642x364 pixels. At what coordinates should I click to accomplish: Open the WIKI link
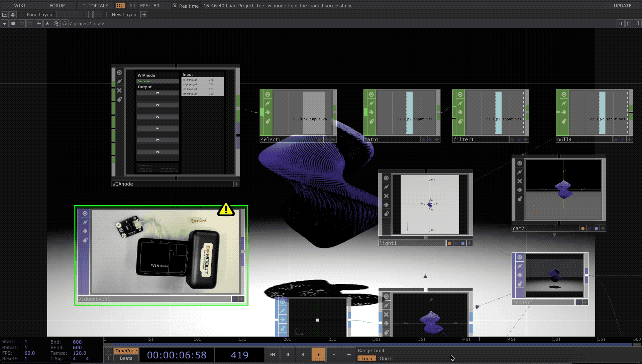(x=19, y=6)
